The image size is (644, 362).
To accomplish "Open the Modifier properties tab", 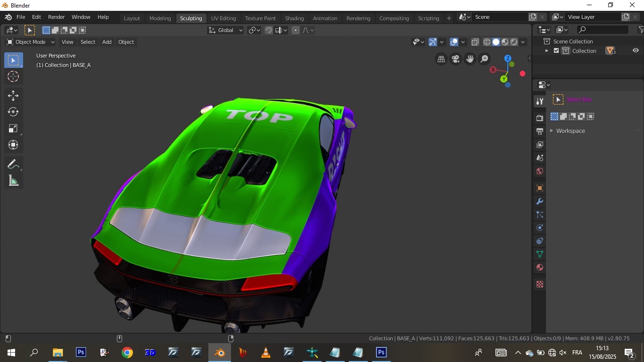I will (540, 201).
